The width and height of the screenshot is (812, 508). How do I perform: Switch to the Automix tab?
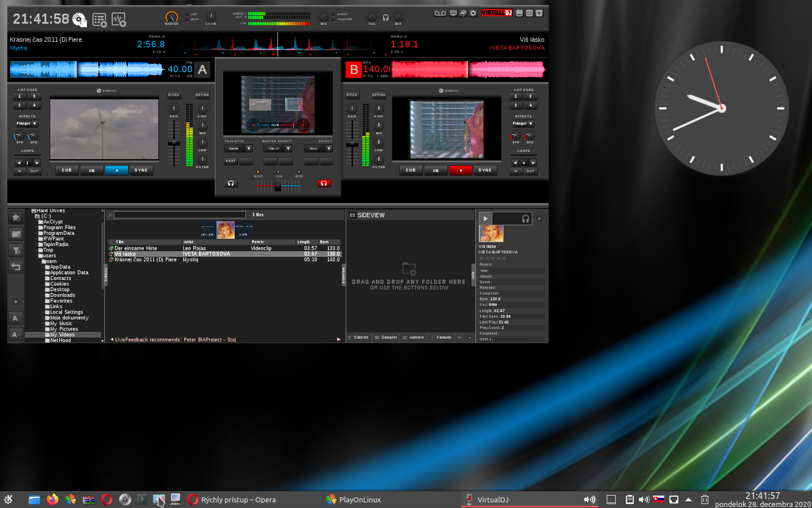(413, 338)
